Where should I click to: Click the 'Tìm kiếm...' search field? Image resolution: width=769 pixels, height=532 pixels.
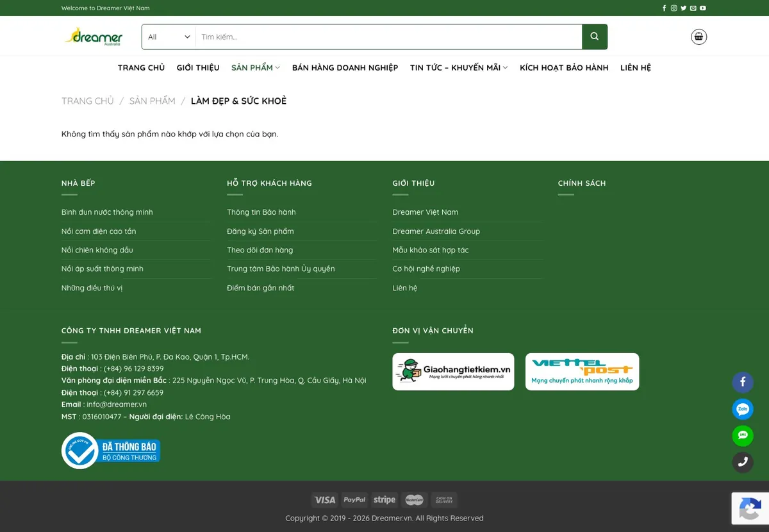click(x=388, y=37)
